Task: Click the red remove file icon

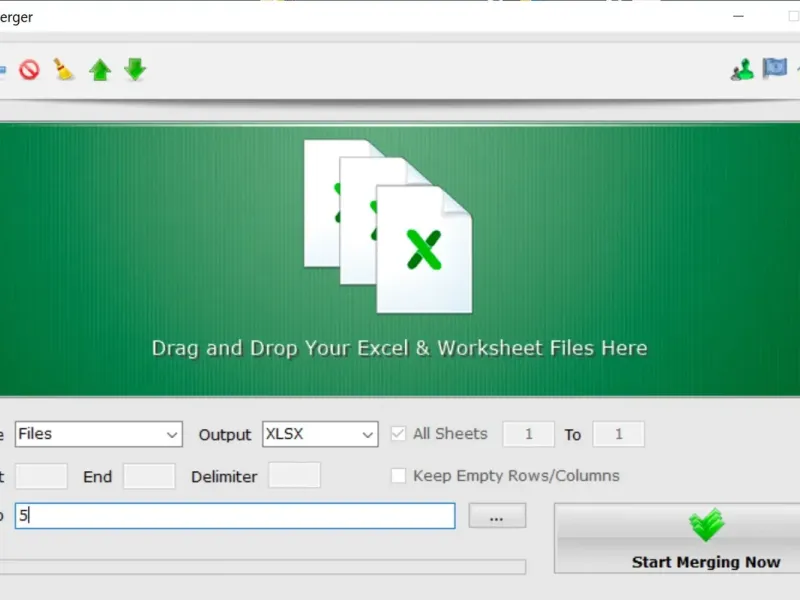Action: (x=29, y=69)
